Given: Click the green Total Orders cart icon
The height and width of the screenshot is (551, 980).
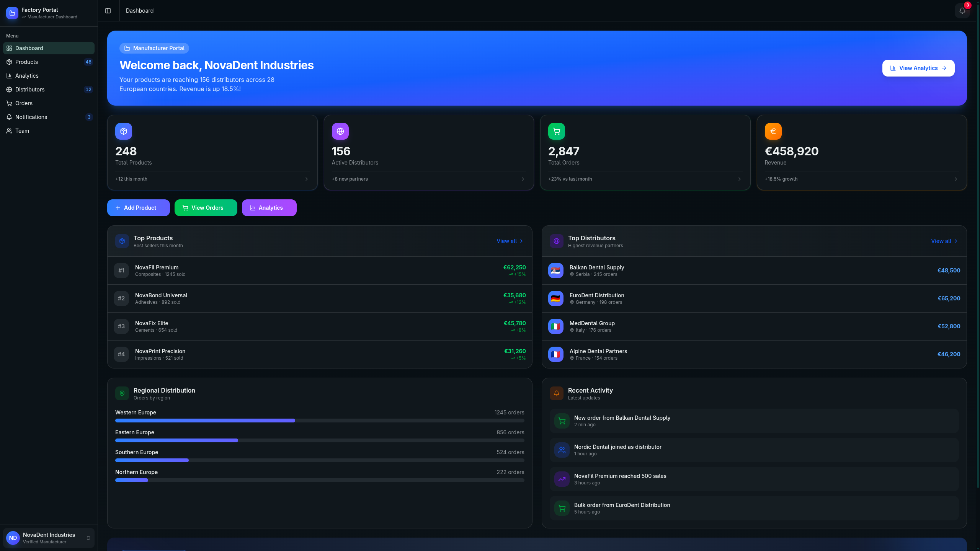Looking at the screenshot, I should tap(557, 131).
